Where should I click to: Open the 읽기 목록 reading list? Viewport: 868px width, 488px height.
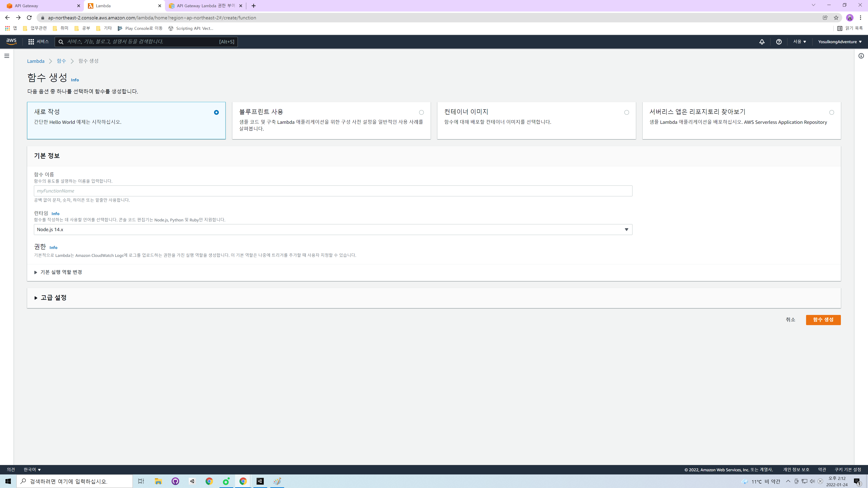coord(850,28)
